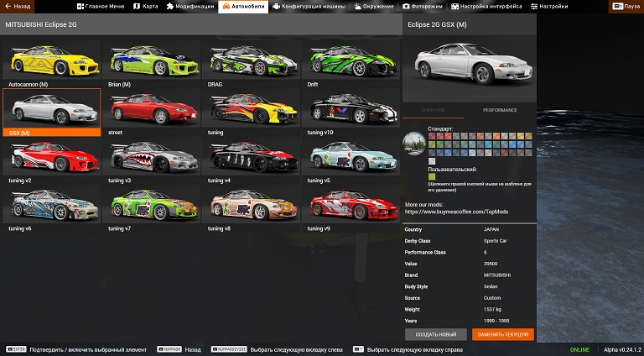Open the Настройки settings menu
This screenshot has width=644, height=356.
pyautogui.click(x=548, y=6)
